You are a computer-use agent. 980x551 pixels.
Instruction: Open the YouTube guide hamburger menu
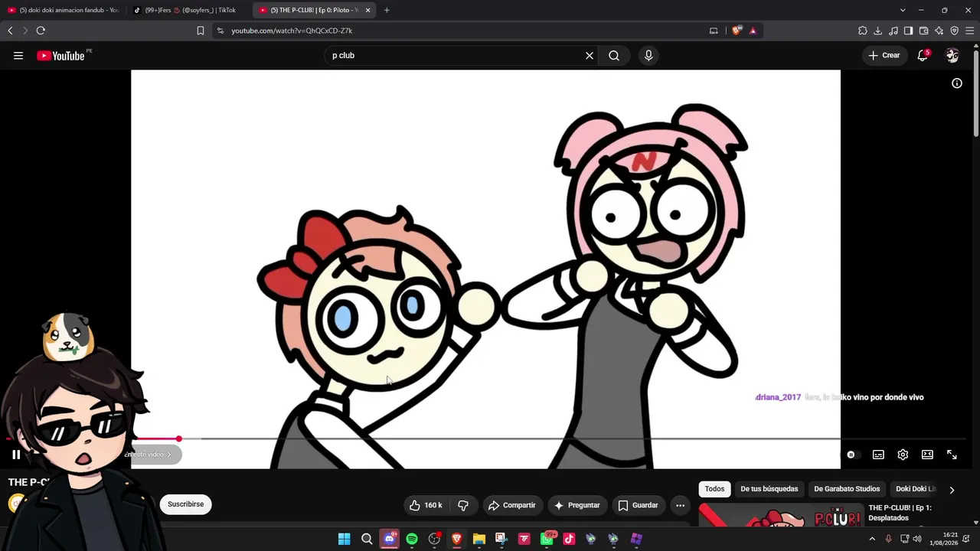coord(18,55)
